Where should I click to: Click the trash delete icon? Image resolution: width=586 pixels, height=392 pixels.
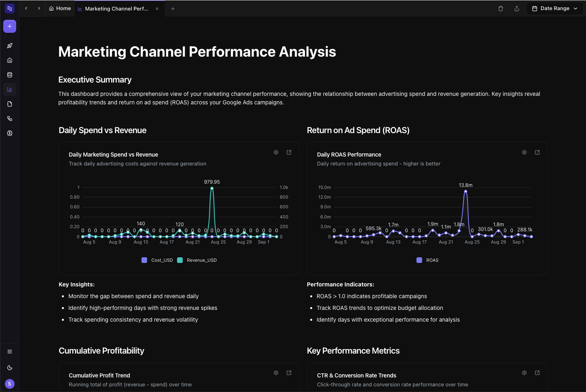[x=501, y=8]
